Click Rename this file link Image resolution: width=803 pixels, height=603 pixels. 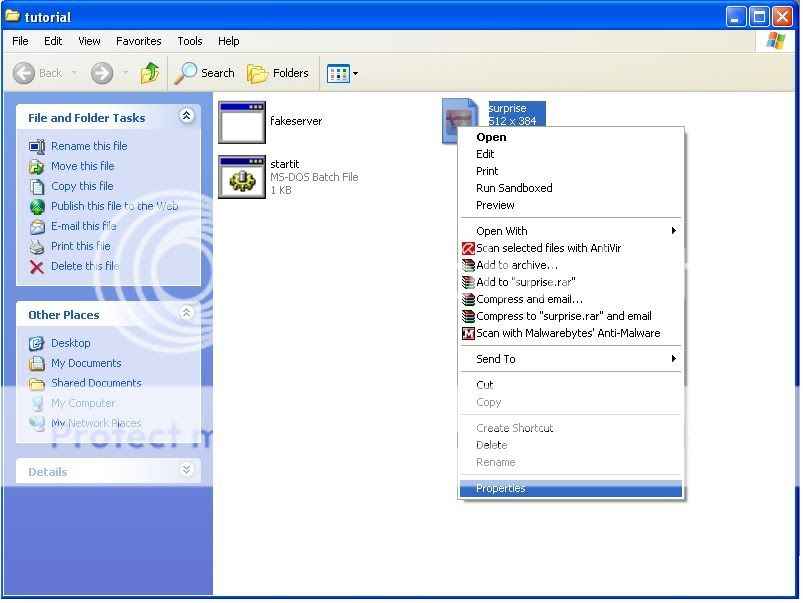point(89,146)
